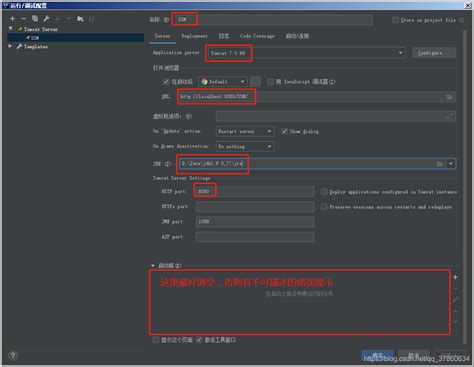Image resolution: width=474 pixels, height=367 pixels.
Task: Click the configuration name input field
Action: pos(273,20)
